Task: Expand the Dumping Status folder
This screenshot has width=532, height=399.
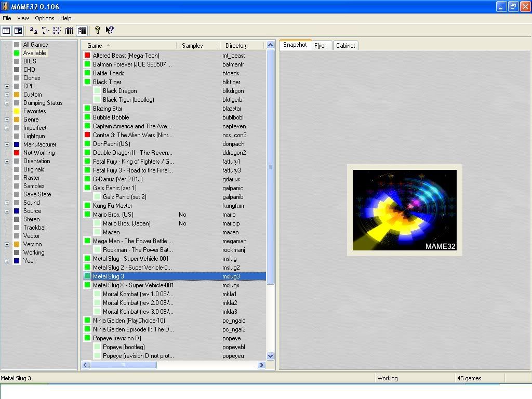Action: coord(7,103)
